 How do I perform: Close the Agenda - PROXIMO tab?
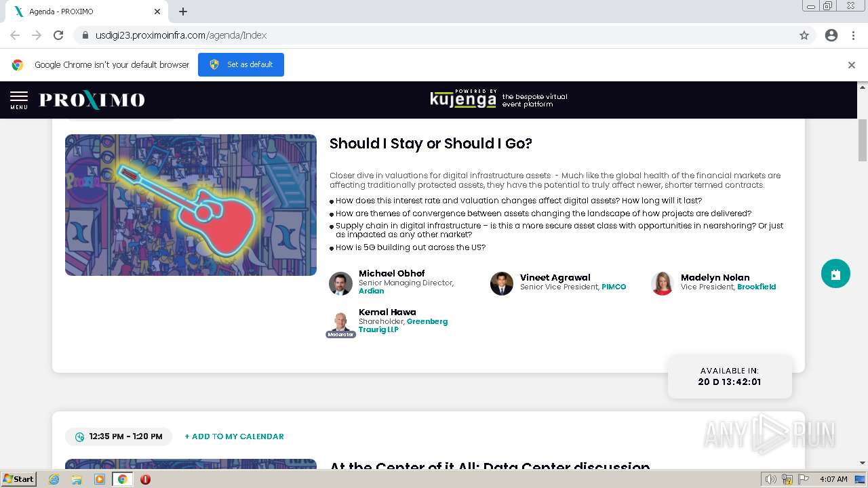pyautogui.click(x=157, y=12)
